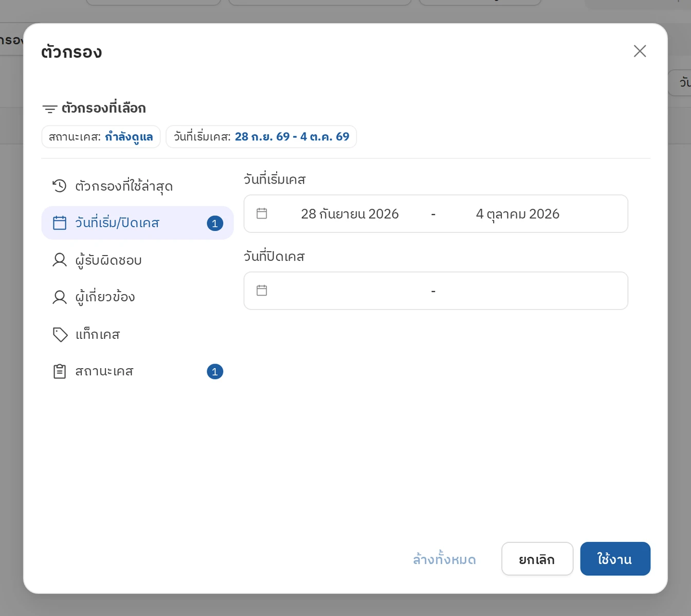Click the วันที่เริ่มเคส 28 ก.ย. 69 chip
This screenshot has height=616, width=691.
click(261, 137)
